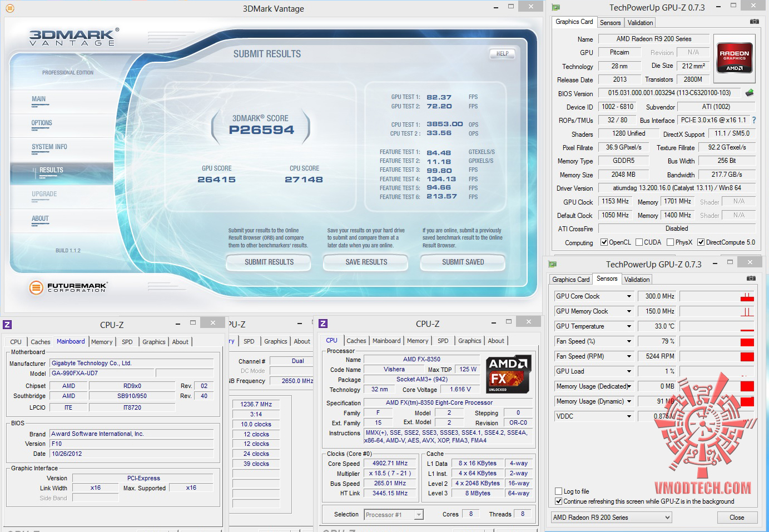The image size is (769, 532).
Task: Switch to the CPU tab in the Mainboard CPU-Z window
Action: (16, 342)
